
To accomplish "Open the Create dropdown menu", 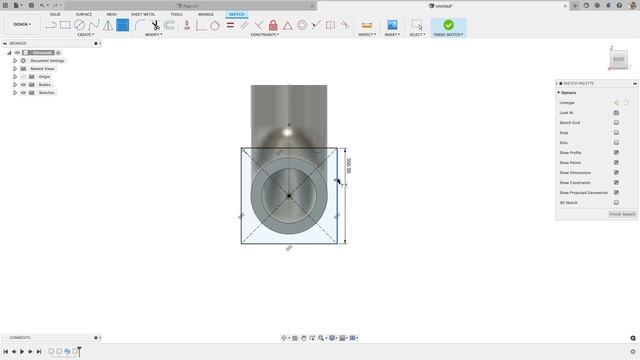I will [x=85, y=35].
